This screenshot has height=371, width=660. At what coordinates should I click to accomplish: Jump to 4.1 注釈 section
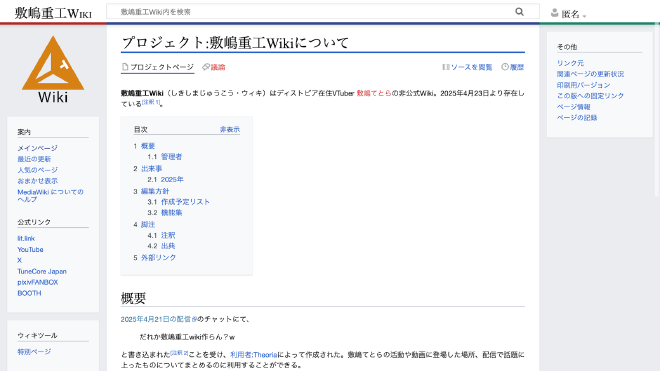coord(168,235)
